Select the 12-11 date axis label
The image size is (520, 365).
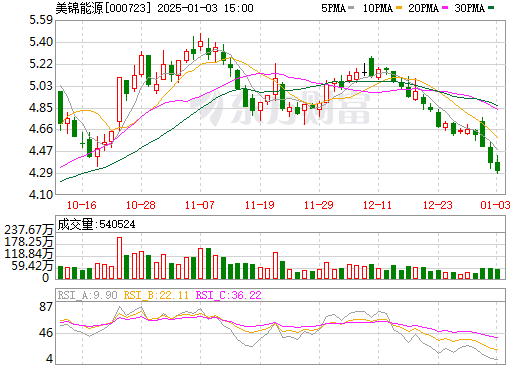click(x=378, y=205)
